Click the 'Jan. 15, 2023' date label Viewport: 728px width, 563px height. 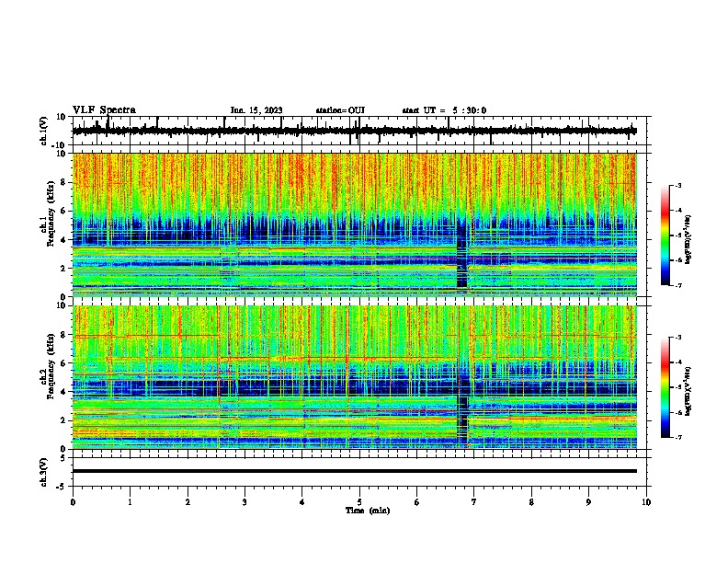pyautogui.click(x=256, y=110)
